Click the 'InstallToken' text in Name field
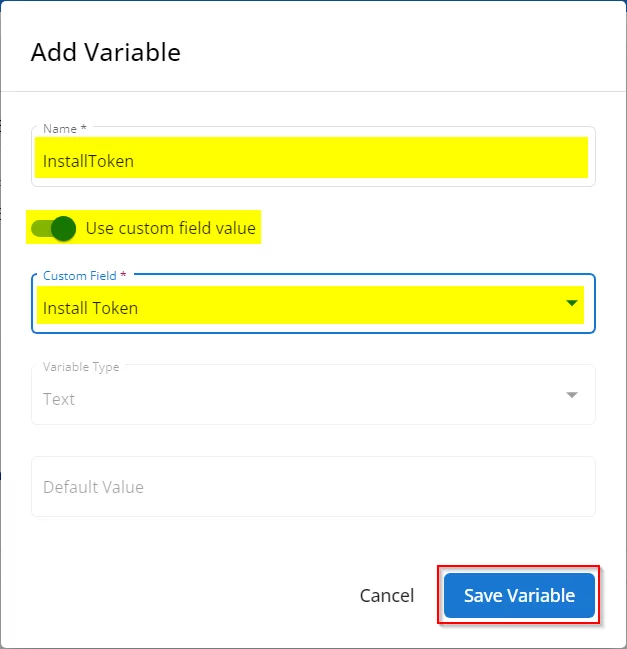The height and width of the screenshot is (649, 627). click(x=88, y=161)
